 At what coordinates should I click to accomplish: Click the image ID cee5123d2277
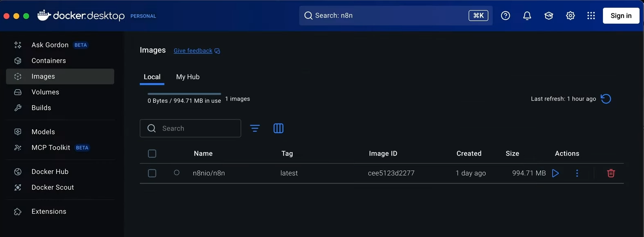[391, 173]
